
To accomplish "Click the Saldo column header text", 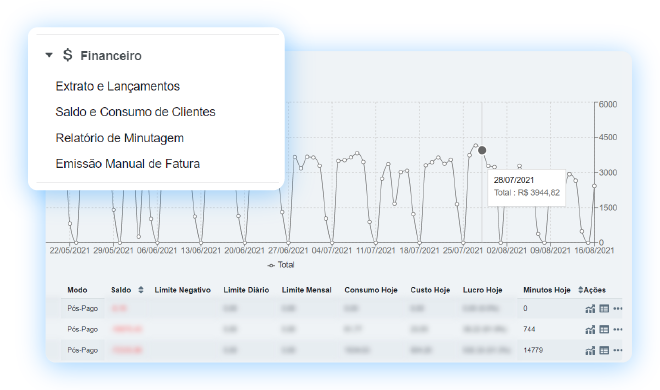I will (x=121, y=290).
